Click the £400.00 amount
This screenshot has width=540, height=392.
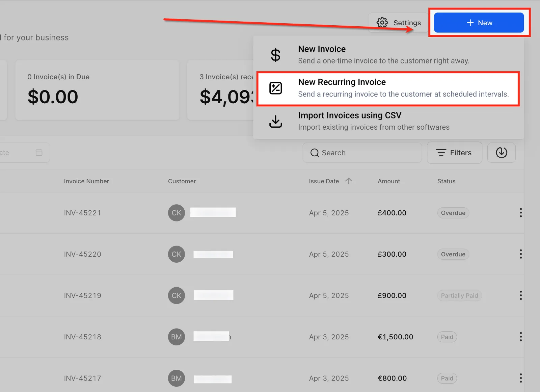coord(392,213)
